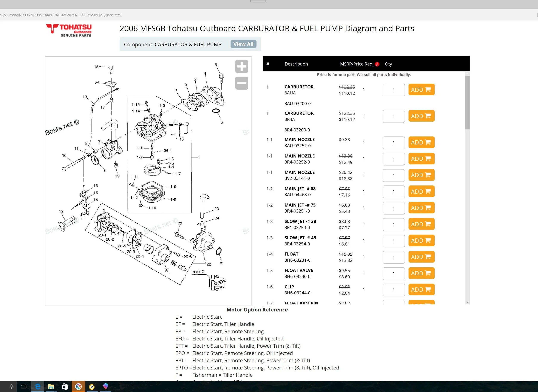This screenshot has height=392, width=538.
Task: Open the Norton checkmark taskbar icon
Action: coord(92,387)
